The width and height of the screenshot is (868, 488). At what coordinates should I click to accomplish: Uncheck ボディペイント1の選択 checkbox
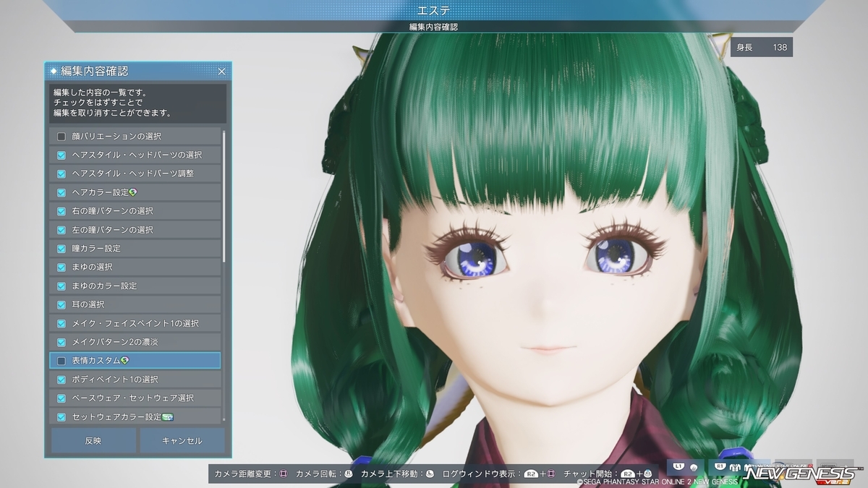[x=61, y=379]
